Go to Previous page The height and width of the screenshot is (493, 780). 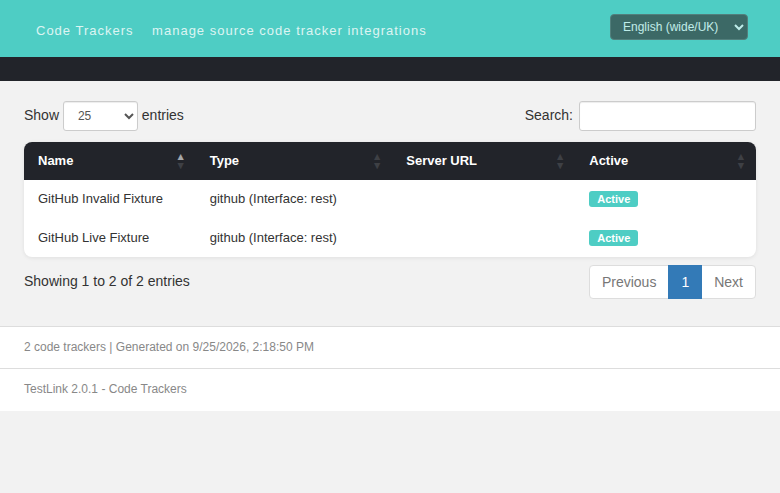629,282
